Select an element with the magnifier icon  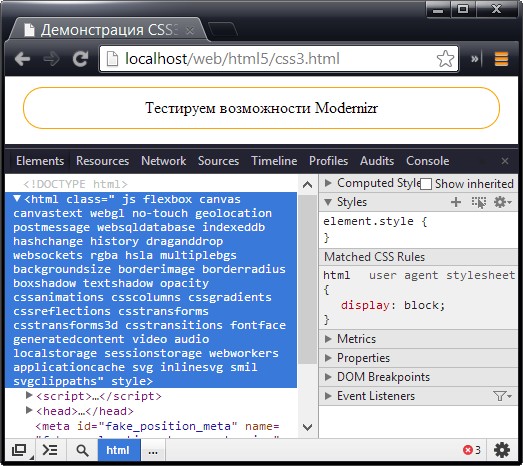pos(82,451)
